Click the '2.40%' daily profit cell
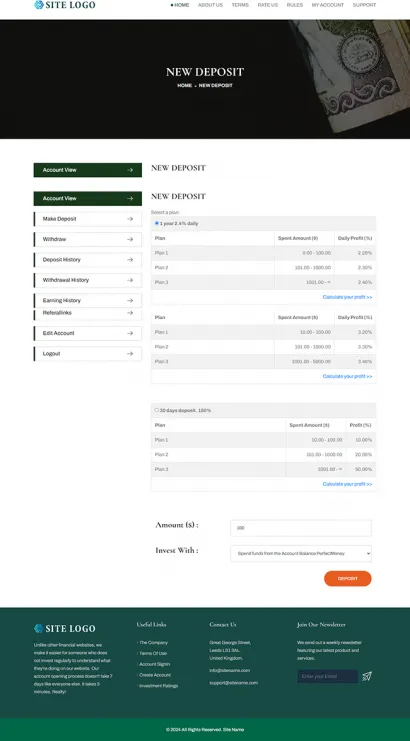Viewport: 410px width, 741px height. tap(355, 282)
